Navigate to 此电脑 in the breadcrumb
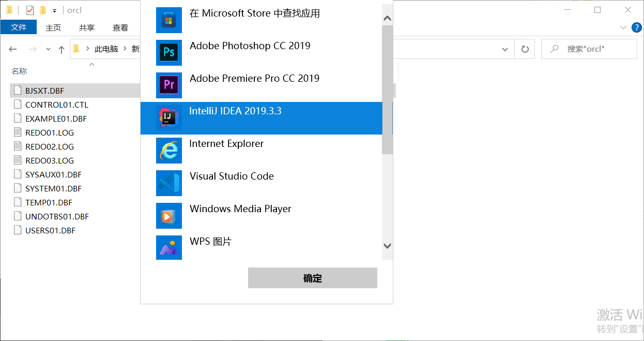 [x=106, y=49]
